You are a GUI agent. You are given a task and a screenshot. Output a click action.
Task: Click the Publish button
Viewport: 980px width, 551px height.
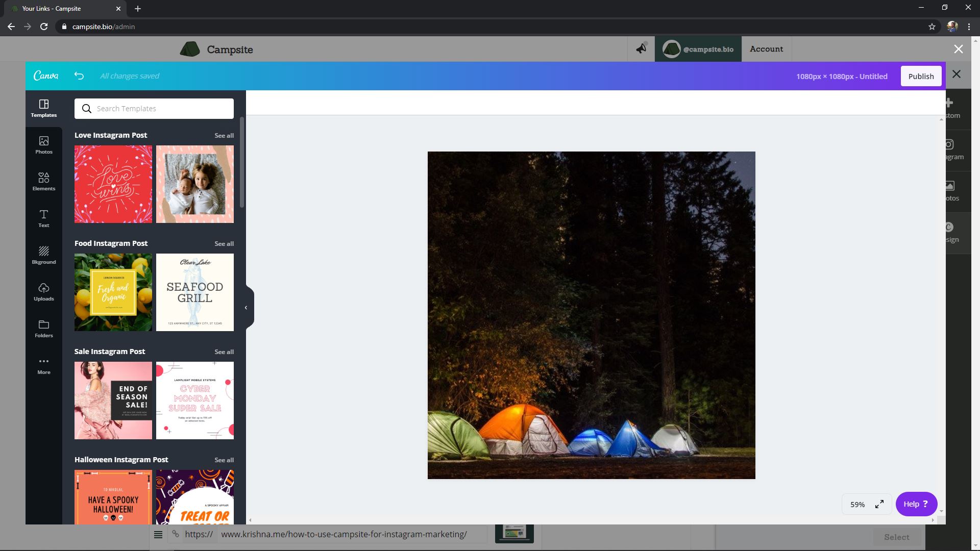click(921, 76)
